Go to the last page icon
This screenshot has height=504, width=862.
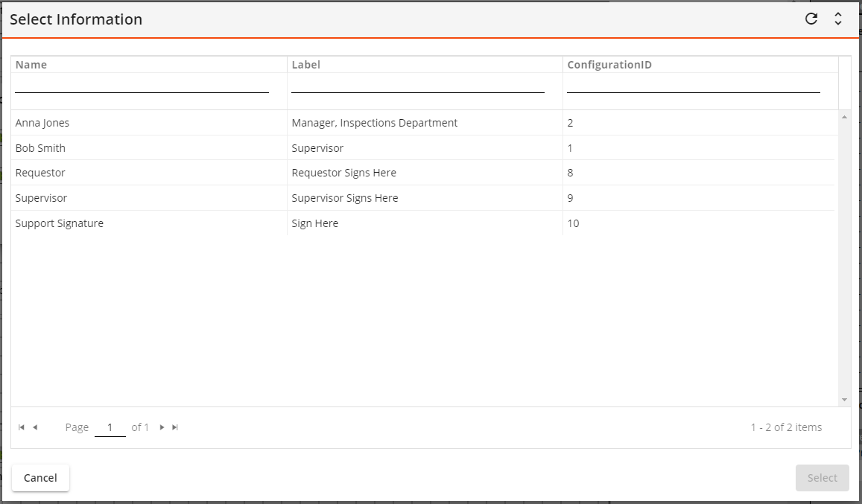175,427
